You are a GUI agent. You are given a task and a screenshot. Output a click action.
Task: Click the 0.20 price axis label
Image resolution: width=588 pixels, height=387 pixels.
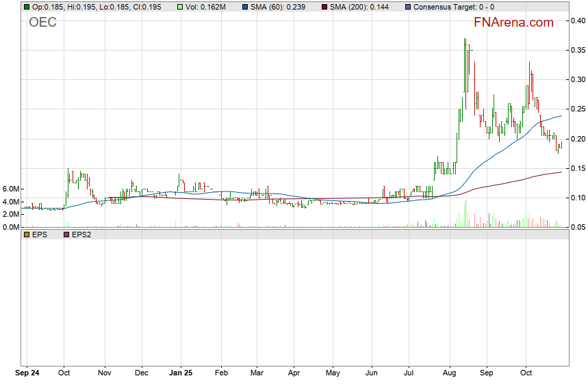click(577, 139)
